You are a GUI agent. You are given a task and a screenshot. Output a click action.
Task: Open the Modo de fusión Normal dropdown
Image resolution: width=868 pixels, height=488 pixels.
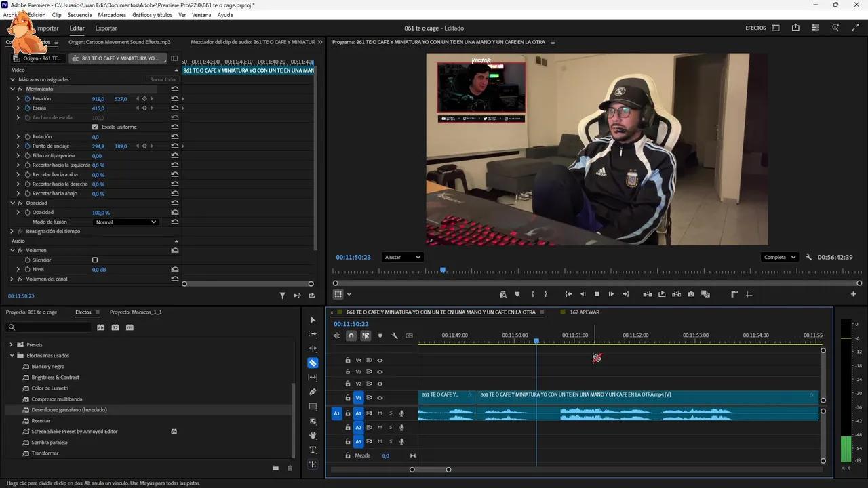(125, 222)
